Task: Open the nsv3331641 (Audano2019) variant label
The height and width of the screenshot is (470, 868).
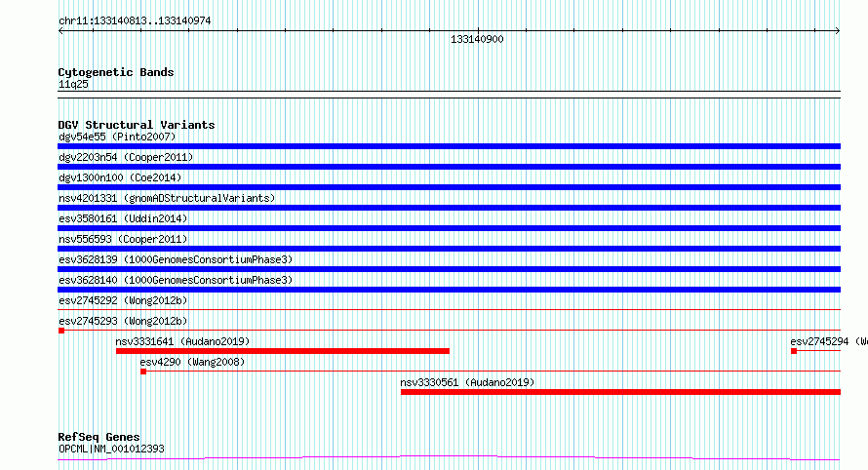Action: coord(182,341)
